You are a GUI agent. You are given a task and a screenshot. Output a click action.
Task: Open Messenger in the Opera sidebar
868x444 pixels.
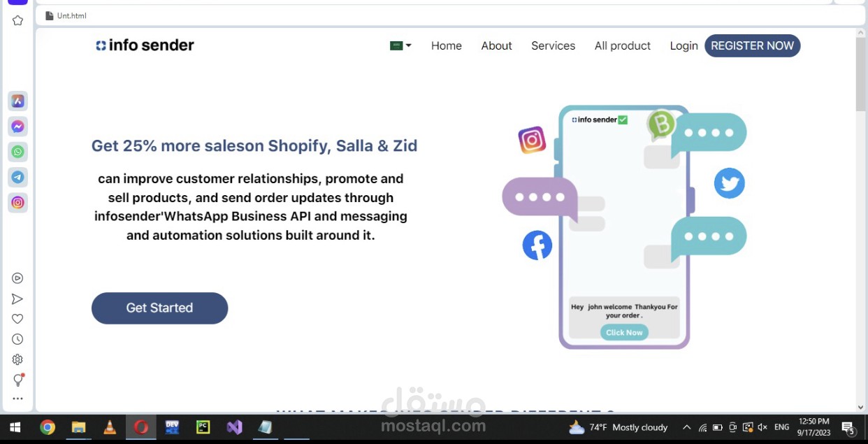tap(18, 127)
